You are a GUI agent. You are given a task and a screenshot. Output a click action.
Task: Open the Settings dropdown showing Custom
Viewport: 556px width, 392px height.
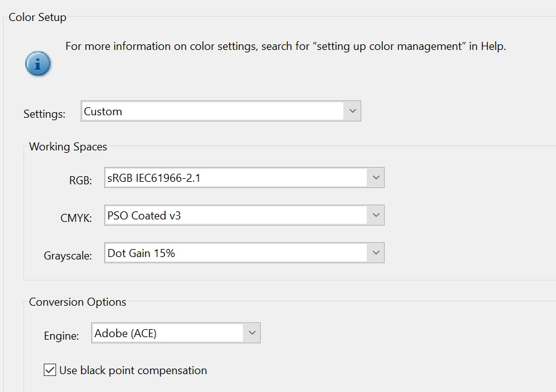[221, 111]
